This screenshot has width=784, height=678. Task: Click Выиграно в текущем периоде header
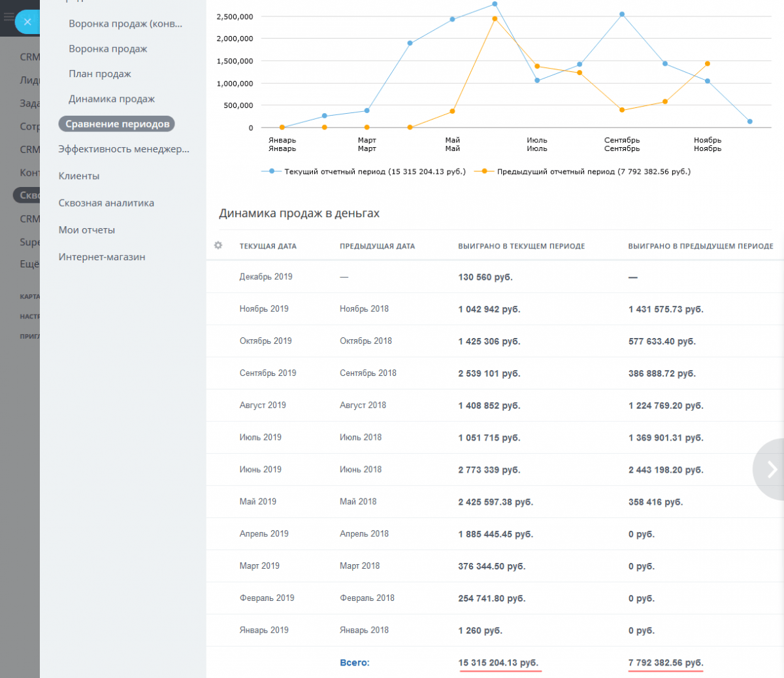click(x=521, y=246)
